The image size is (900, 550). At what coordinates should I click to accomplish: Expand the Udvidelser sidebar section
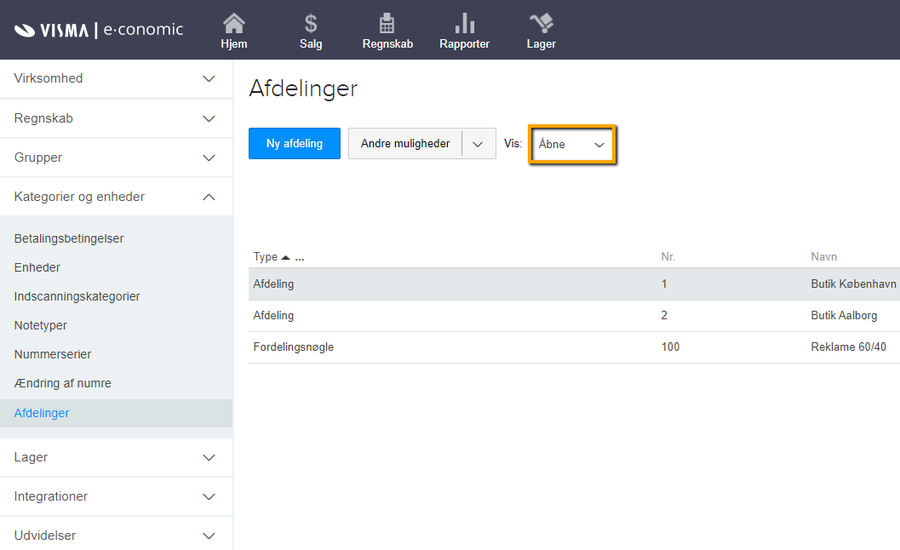pos(116,535)
